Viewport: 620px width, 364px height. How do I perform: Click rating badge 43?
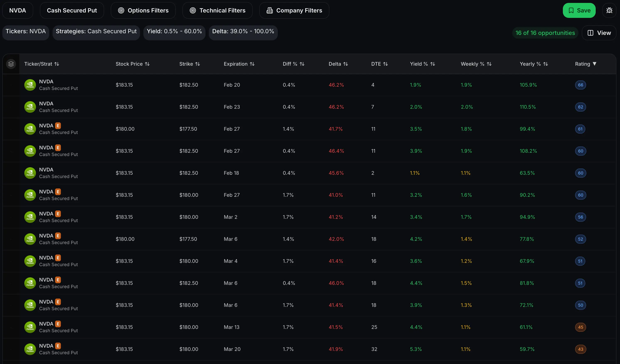581,349
